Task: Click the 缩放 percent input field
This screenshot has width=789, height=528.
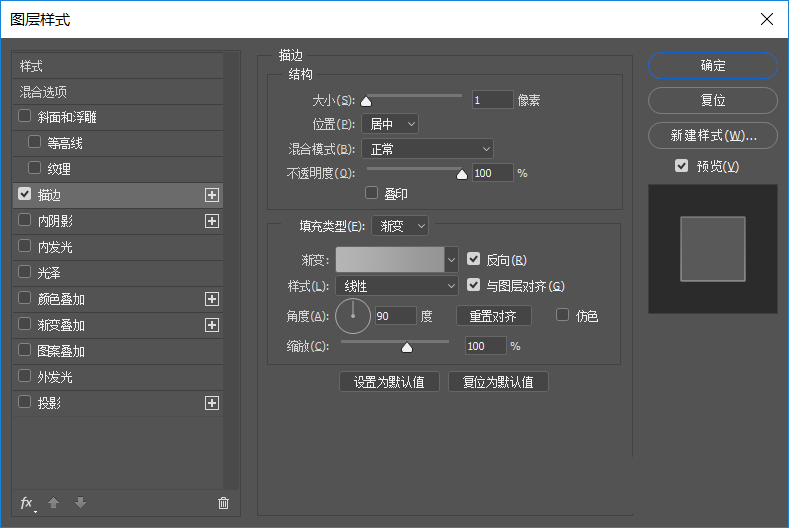Action: [x=485, y=346]
